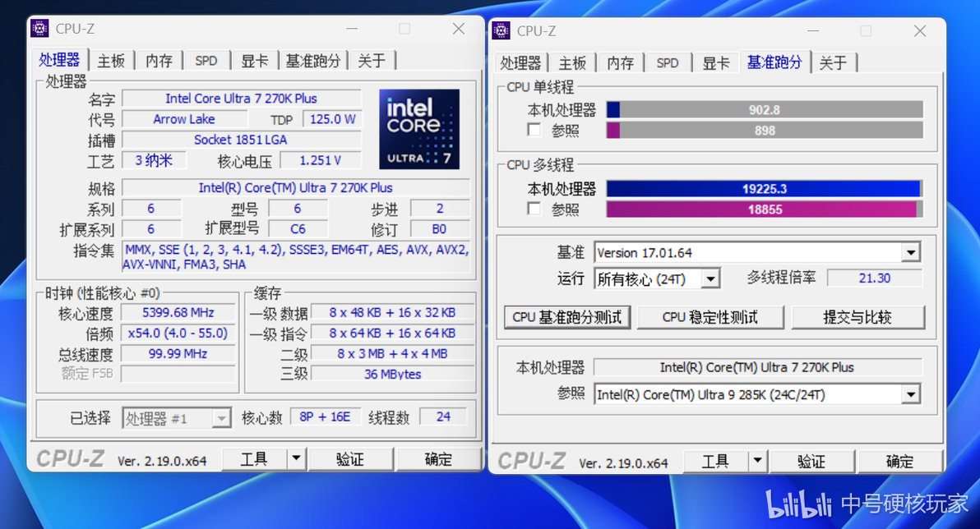Click 线程数 24 value
Viewport: 980px width, 529px height.
(443, 416)
